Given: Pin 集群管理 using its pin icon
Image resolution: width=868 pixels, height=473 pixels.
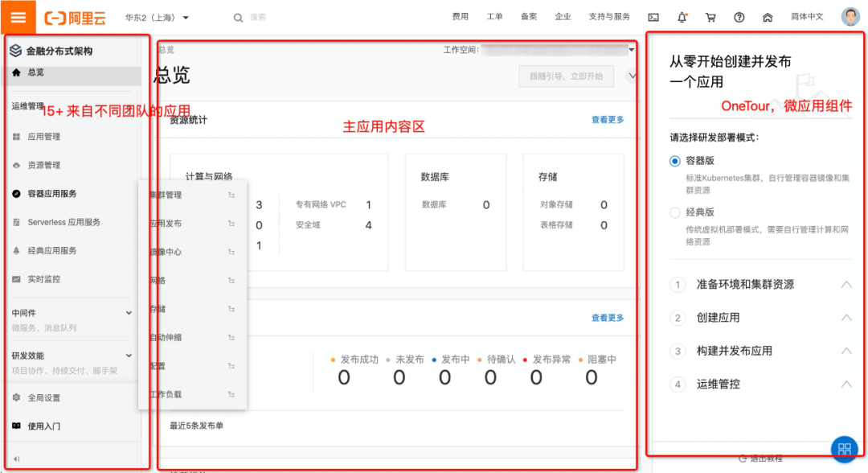Looking at the screenshot, I should pos(231,194).
